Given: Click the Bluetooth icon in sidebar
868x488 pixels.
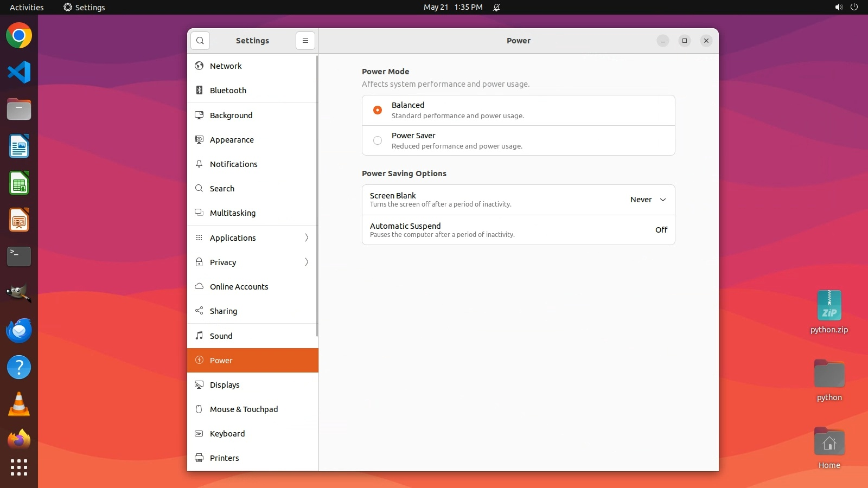Looking at the screenshot, I should point(199,91).
